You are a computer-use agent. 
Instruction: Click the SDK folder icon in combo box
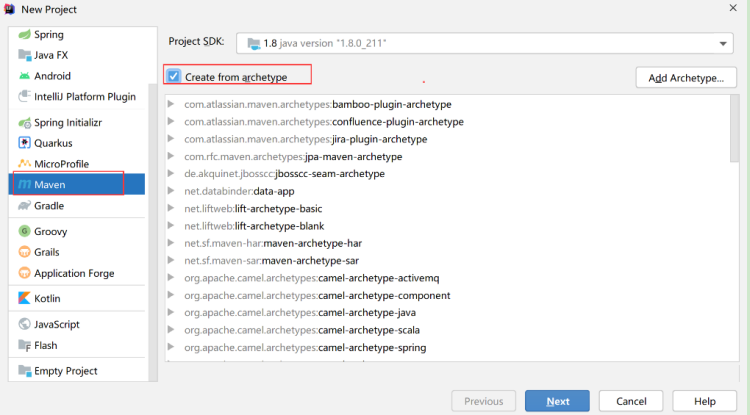tap(254, 44)
